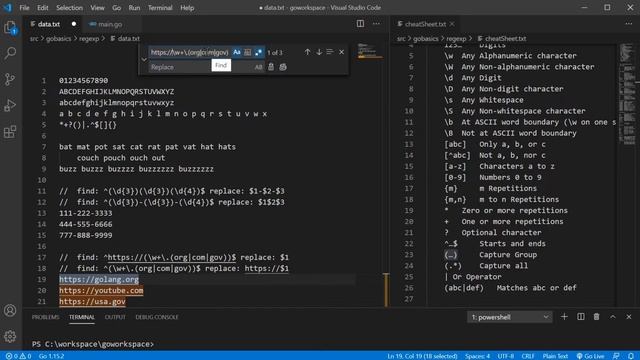Click Ln 19, Col 19 position indicator
640x360 pixels.
coord(422,356)
